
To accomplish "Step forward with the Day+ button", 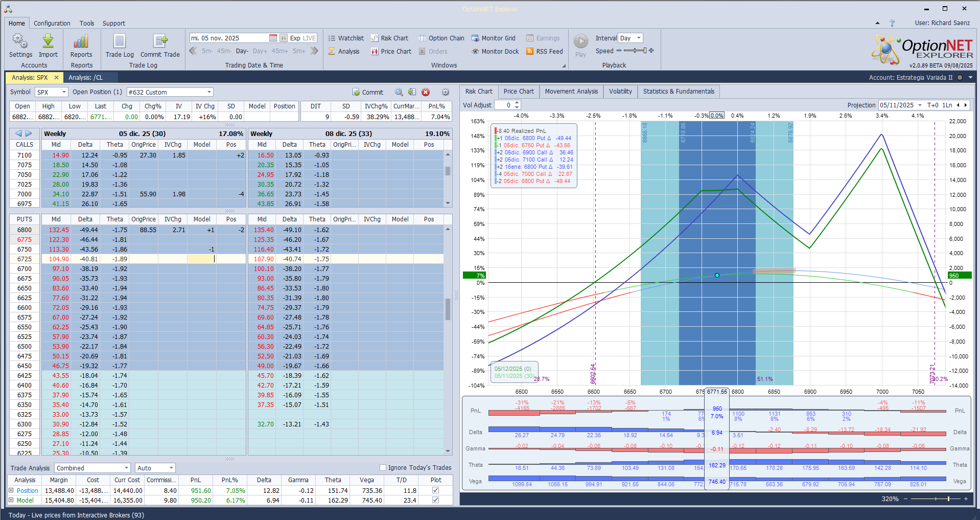I will [260, 51].
